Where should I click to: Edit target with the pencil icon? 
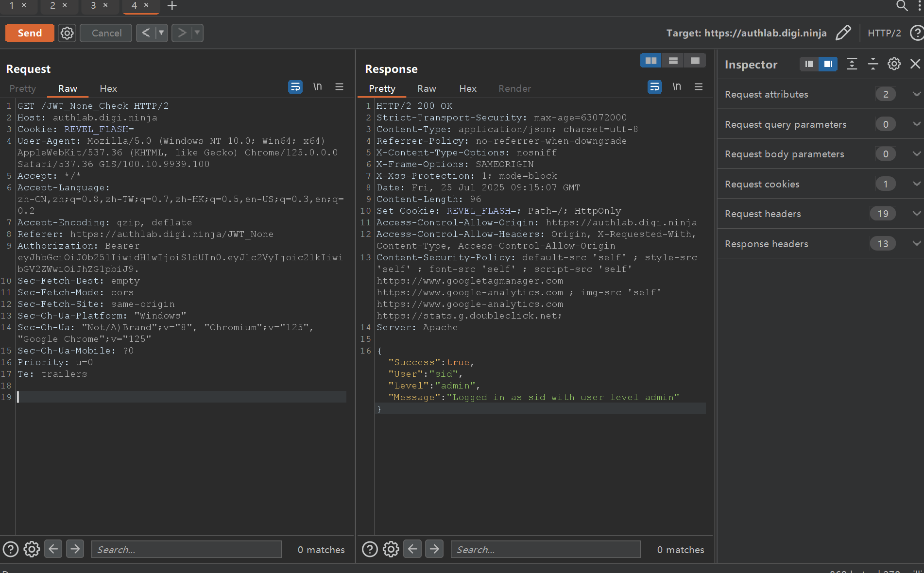pyautogui.click(x=843, y=33)
